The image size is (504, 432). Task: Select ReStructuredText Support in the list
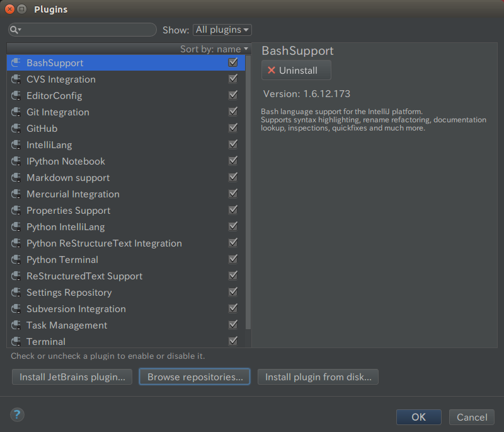126,276
